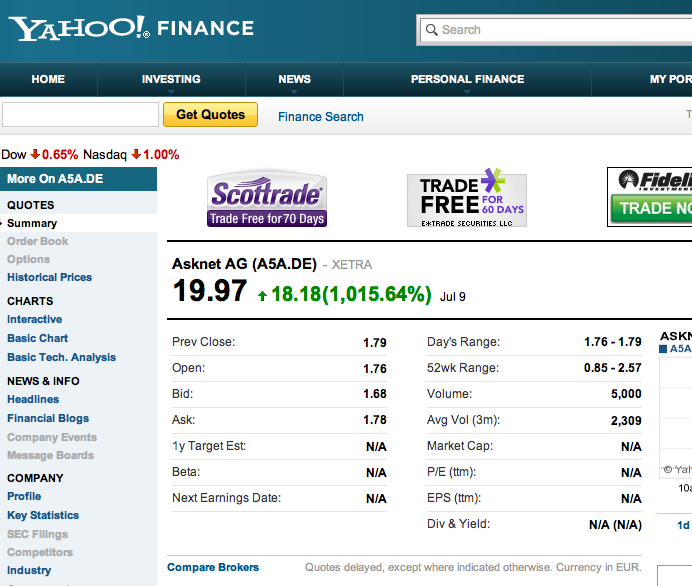Image resolution: width=692 pixels, height=586 pixels.
Task: Click the magnifying glass search icon
Action: point(431,30)
